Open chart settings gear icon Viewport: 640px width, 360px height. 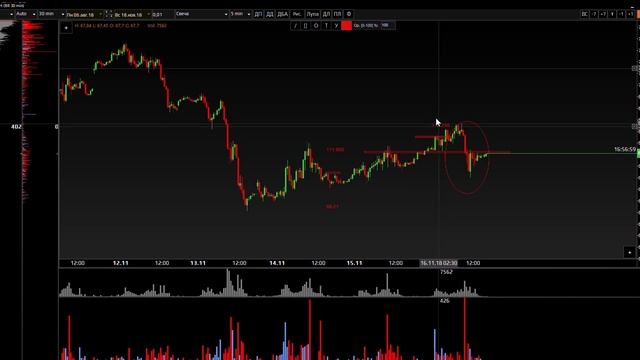point(349,14)
